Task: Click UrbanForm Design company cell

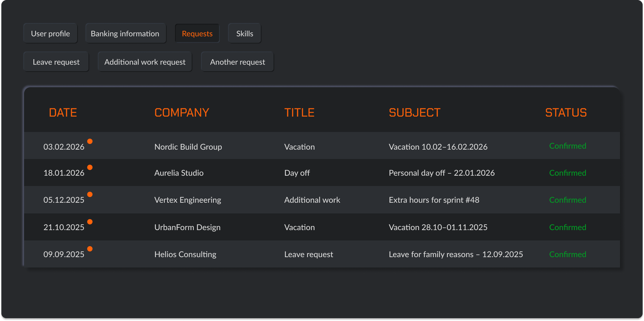Action: click(187, 227)
